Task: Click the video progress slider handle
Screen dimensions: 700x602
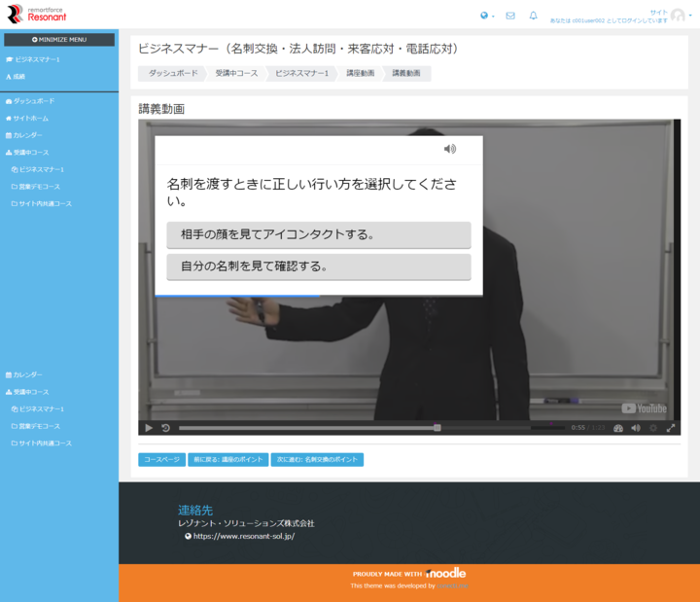Action: 437,428
